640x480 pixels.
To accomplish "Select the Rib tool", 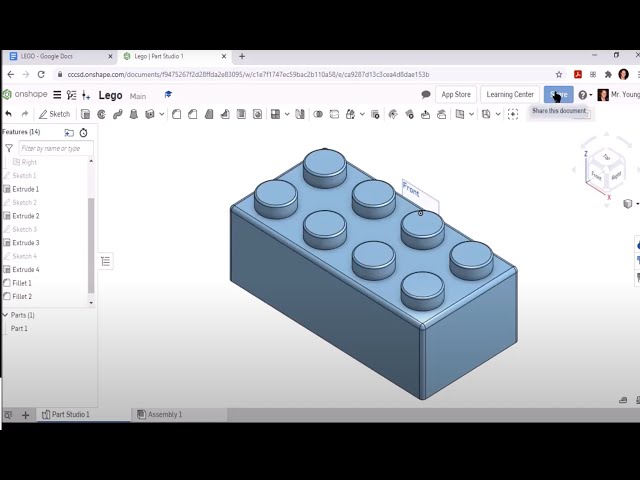I will (225, 114).
